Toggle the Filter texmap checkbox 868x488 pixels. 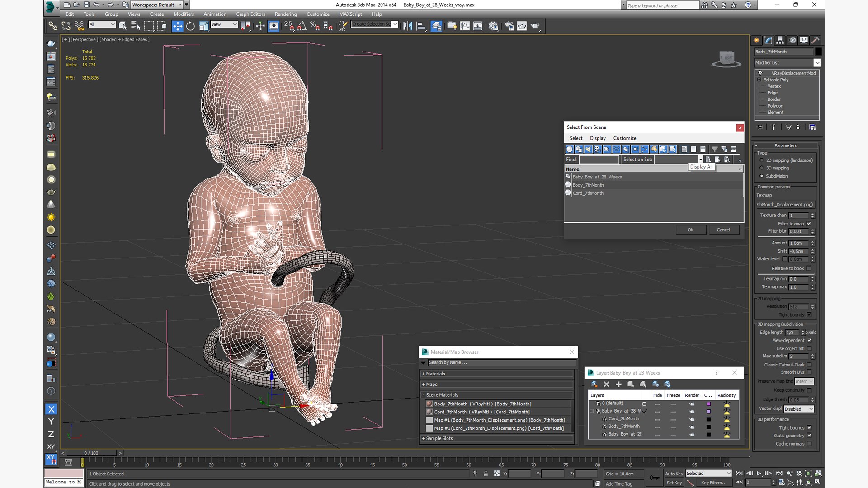click(809, 224)
